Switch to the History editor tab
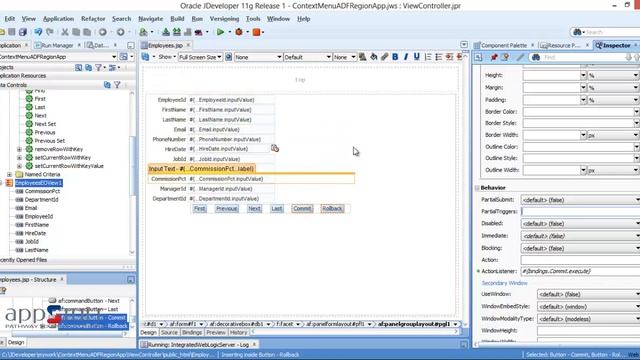The height and width of the screenshot is (360, 640). pos(238,333)
